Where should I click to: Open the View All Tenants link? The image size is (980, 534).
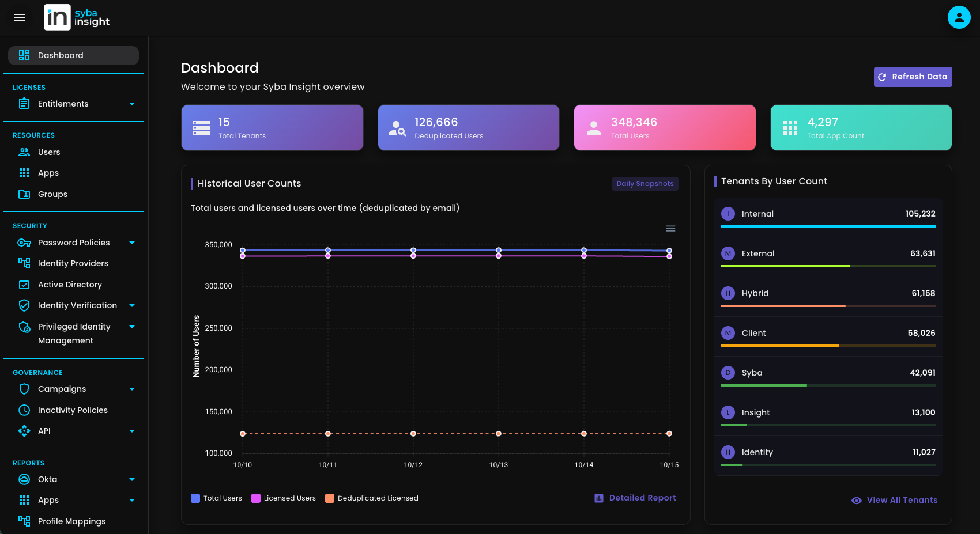tap(895, 500)
